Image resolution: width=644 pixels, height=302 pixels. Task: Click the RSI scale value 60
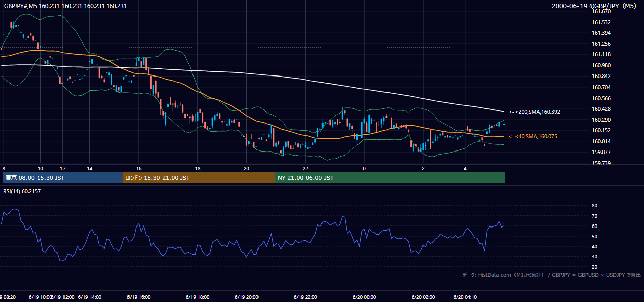pos(594,226)
